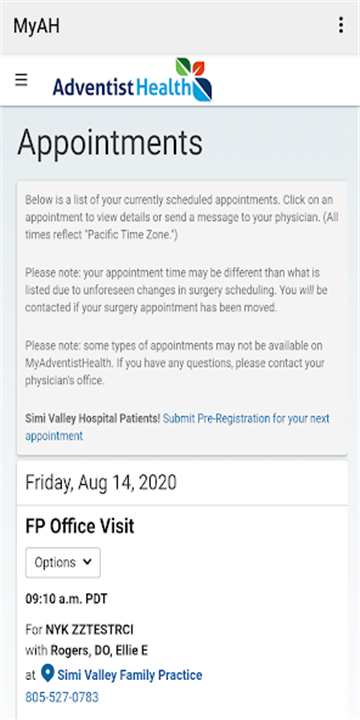Tap the Appointments page heading
360x720 pixels.
(x=110, y=142)
